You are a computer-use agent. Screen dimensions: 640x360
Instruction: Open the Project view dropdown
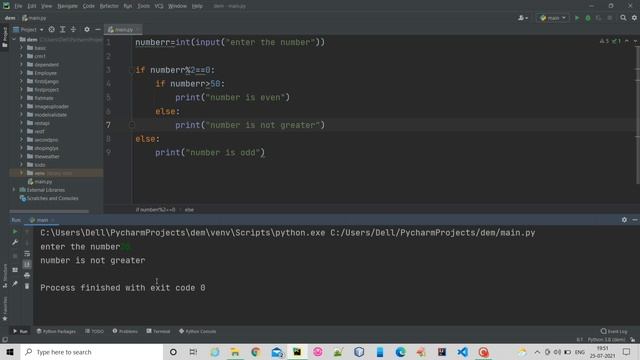coord(28,29)
